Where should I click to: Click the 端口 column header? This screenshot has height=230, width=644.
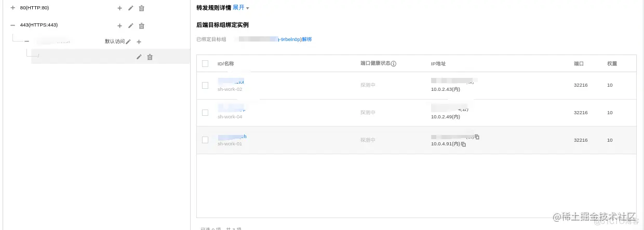[x=579, y=64]
